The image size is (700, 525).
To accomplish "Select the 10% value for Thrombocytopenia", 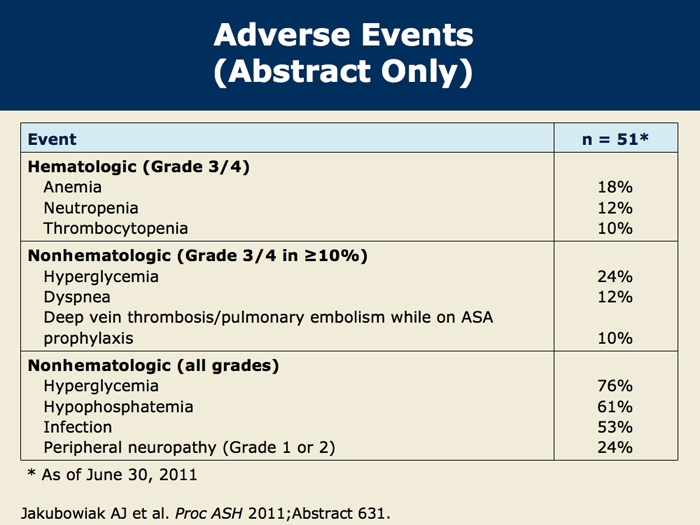I will [x=615, y=229].
